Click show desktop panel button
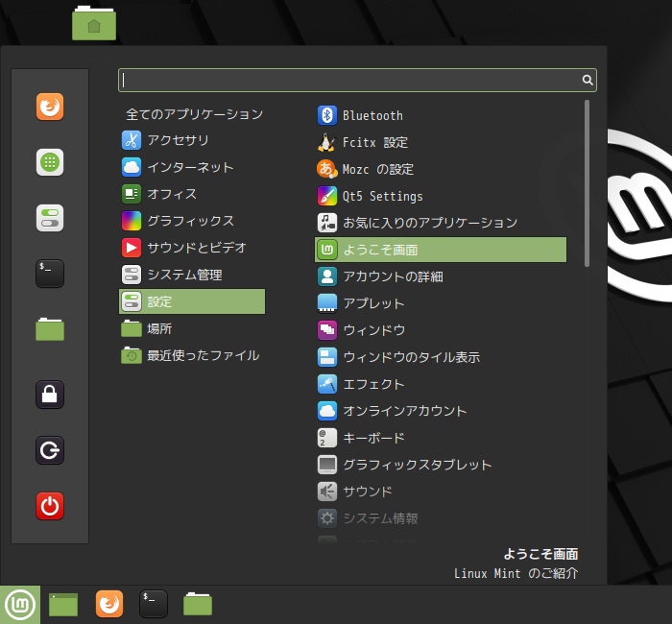The height and width of the screenshot is (624, 672). 63,605
